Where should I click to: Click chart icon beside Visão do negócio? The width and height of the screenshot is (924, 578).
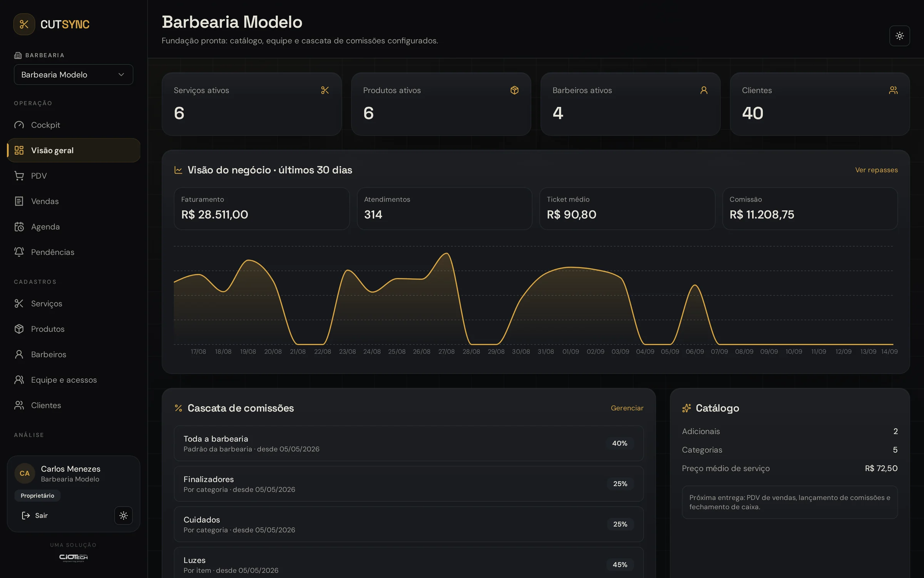[x=178, y=170]
